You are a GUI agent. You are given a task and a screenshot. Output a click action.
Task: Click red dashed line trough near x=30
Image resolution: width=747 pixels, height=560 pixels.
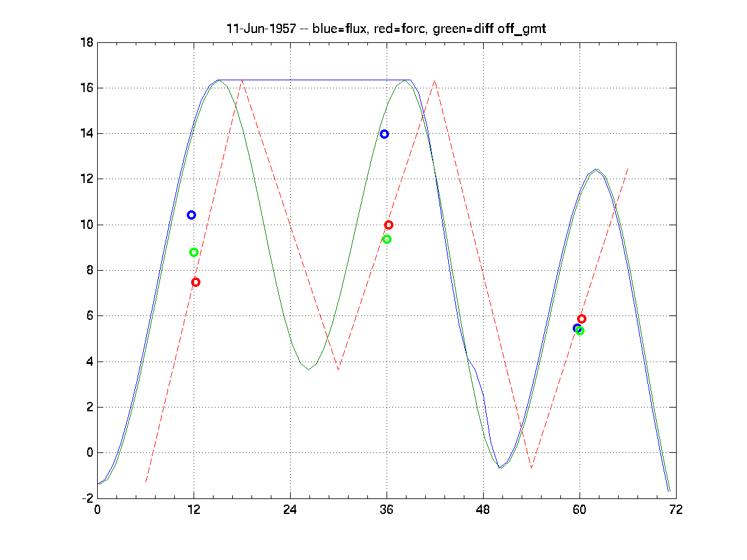338,370
